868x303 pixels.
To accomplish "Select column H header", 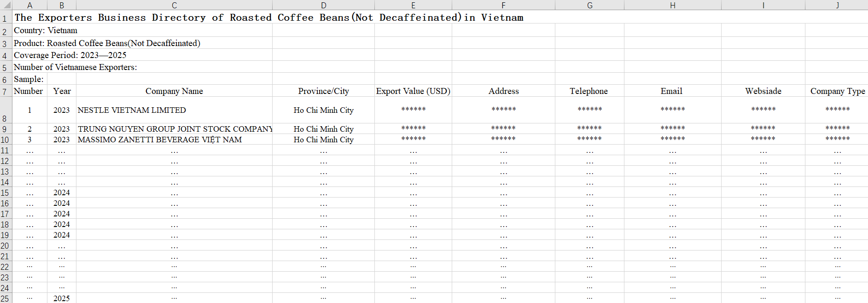I will pos(672,5).
